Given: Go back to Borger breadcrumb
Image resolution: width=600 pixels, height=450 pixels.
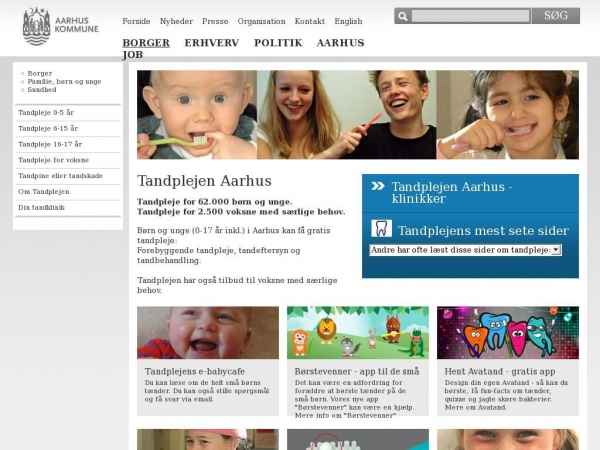Looking at the screenshot, I should (x=40, y=73).
